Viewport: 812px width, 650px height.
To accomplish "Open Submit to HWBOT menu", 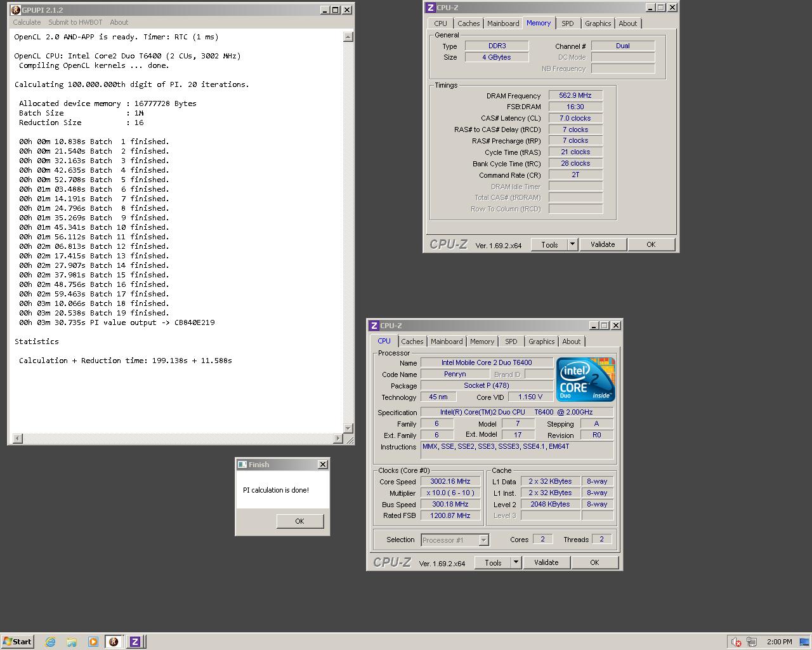I will (x=75, y=22).
